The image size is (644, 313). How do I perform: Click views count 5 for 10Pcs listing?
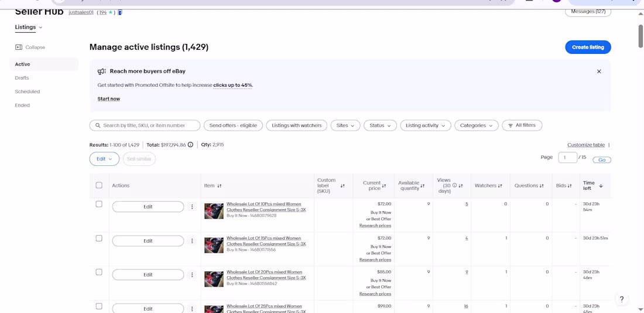[x=467, y=204]
